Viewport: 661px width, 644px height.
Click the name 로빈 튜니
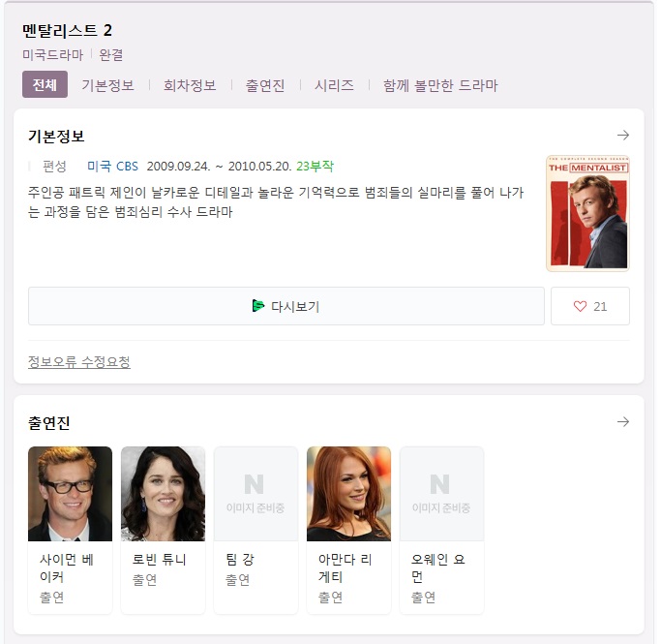159,560
